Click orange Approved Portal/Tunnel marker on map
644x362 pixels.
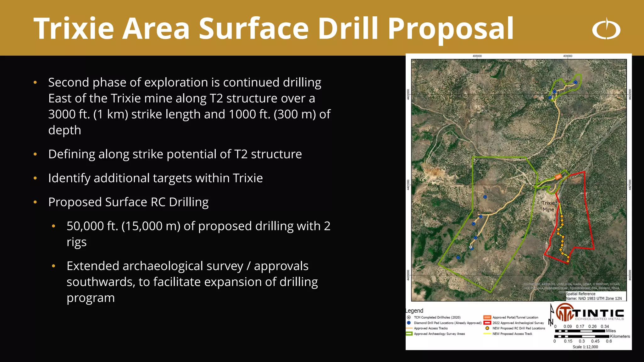tap(558, 177)
